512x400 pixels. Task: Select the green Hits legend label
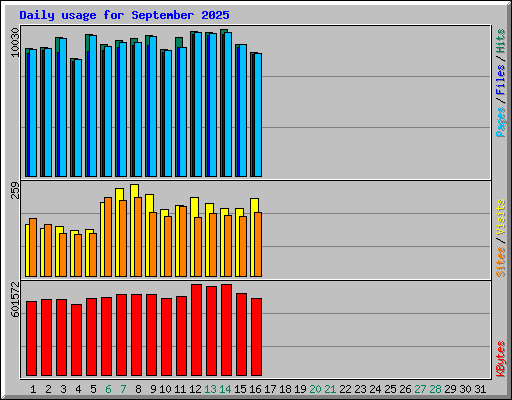point(500,41)
